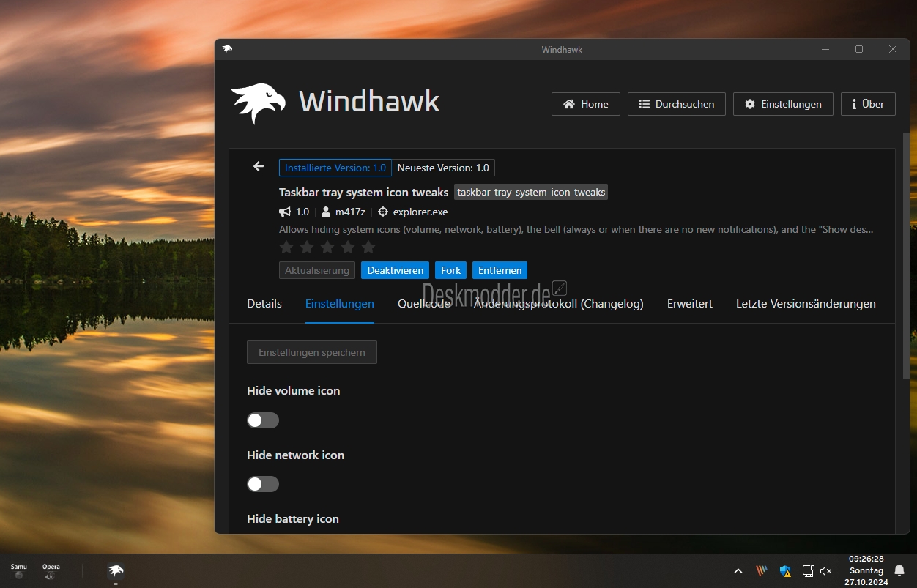Open the network tray icon
This screenshot has width=917, height=588.
tap(808, 571)
